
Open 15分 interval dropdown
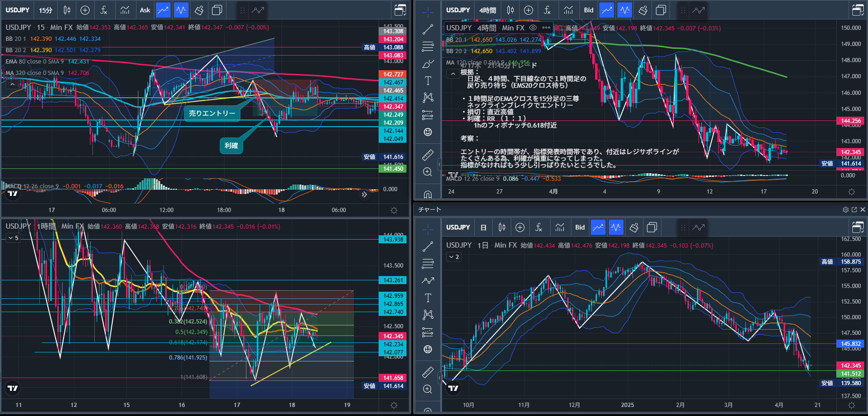[45, 10]
